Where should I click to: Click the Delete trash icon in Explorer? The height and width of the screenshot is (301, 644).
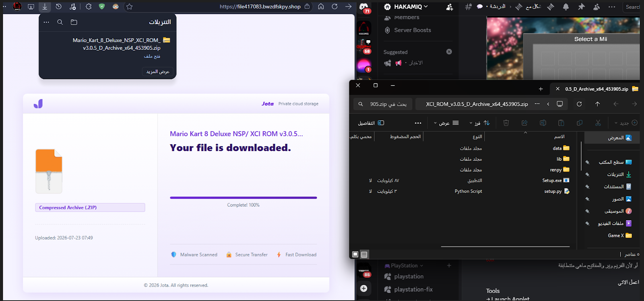(x=506, y=123)
